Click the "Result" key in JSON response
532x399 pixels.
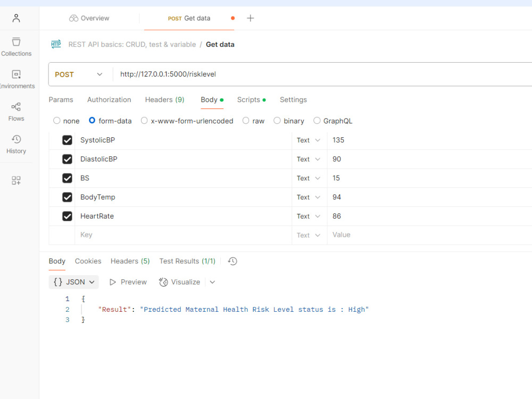tap(114, 310)
